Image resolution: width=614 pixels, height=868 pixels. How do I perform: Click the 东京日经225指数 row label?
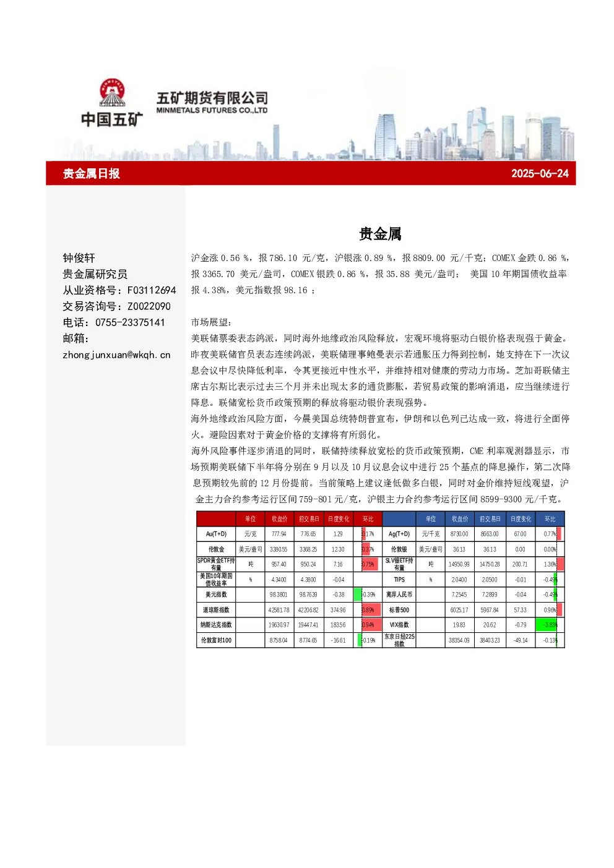(x=399, y=640)
